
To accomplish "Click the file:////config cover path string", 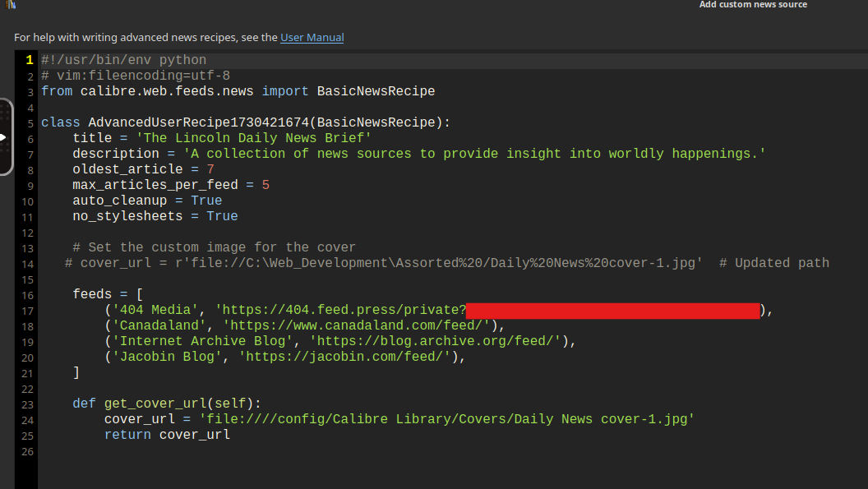I will [446, 418].
